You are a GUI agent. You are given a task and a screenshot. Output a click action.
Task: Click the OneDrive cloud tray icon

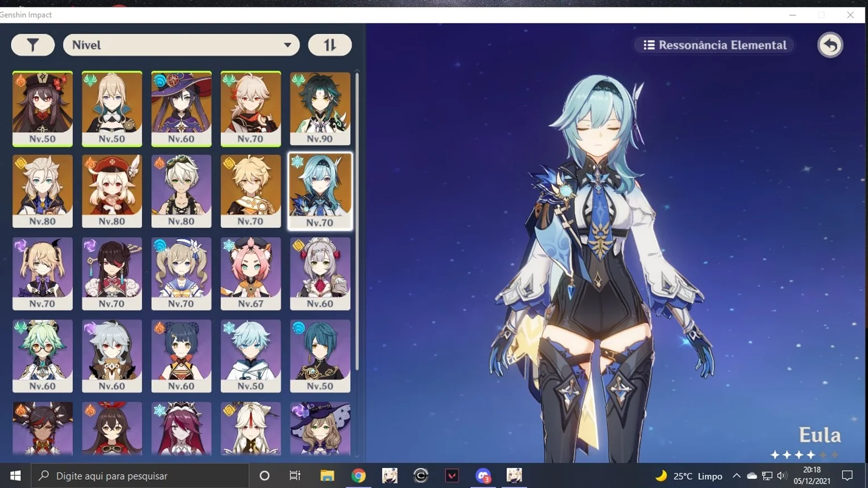[752, 476]
